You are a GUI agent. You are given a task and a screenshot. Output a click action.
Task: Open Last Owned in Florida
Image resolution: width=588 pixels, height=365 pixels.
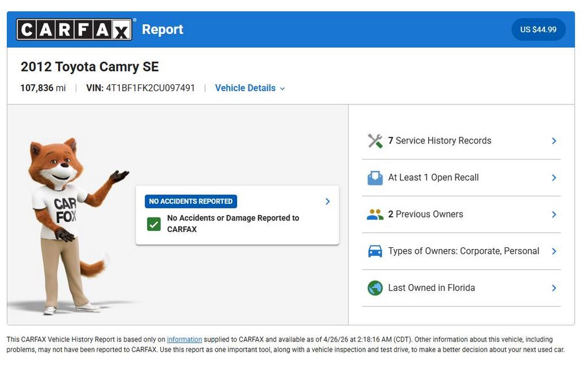click(461, 288)
